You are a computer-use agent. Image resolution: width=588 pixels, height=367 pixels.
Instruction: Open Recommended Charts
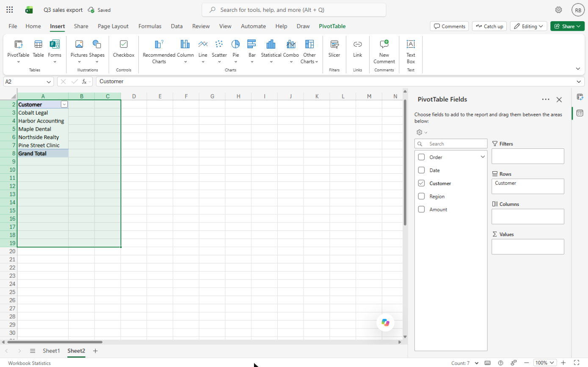(159, 52)
